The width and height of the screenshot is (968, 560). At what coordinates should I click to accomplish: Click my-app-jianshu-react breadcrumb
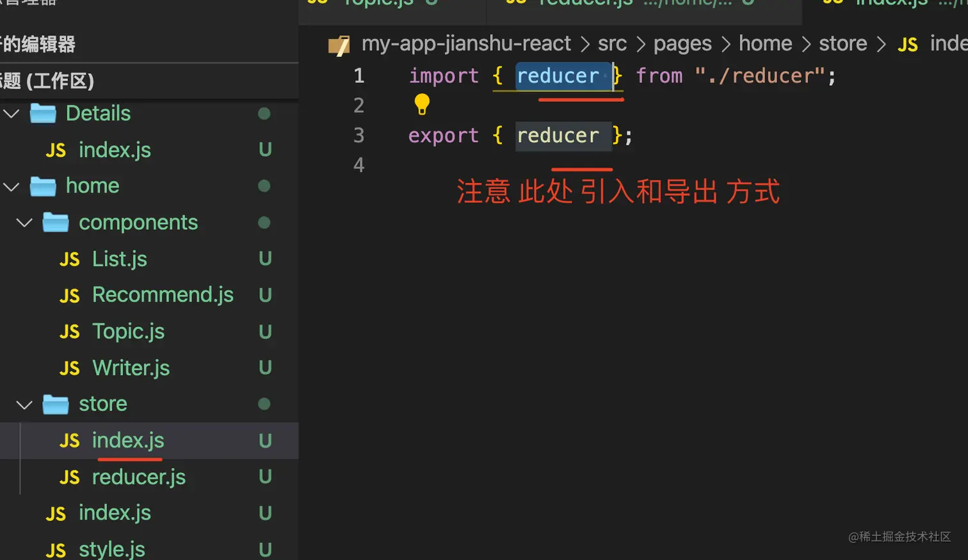pyautogui.click(x=466, y=44)
